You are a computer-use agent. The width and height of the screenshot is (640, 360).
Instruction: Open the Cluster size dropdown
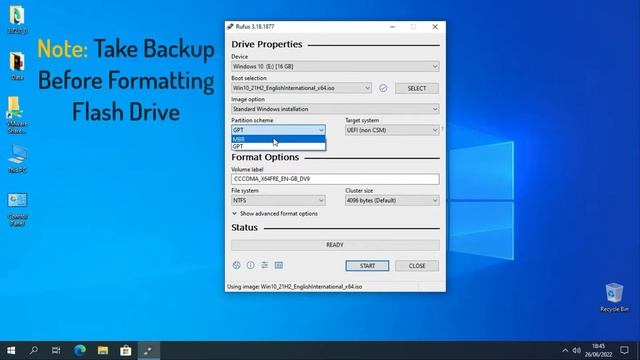click(x=392, y=200)
